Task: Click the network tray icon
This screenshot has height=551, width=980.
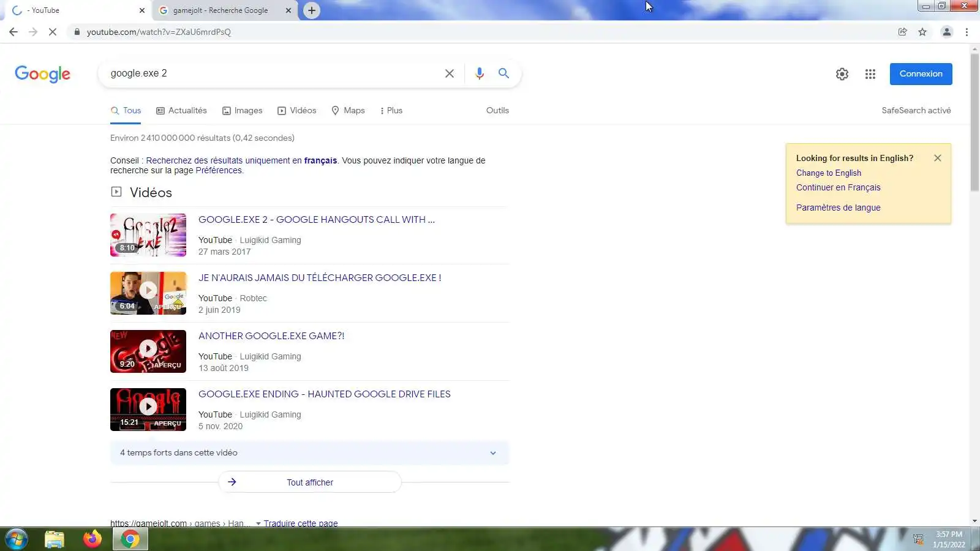Action: click(918, 539)
